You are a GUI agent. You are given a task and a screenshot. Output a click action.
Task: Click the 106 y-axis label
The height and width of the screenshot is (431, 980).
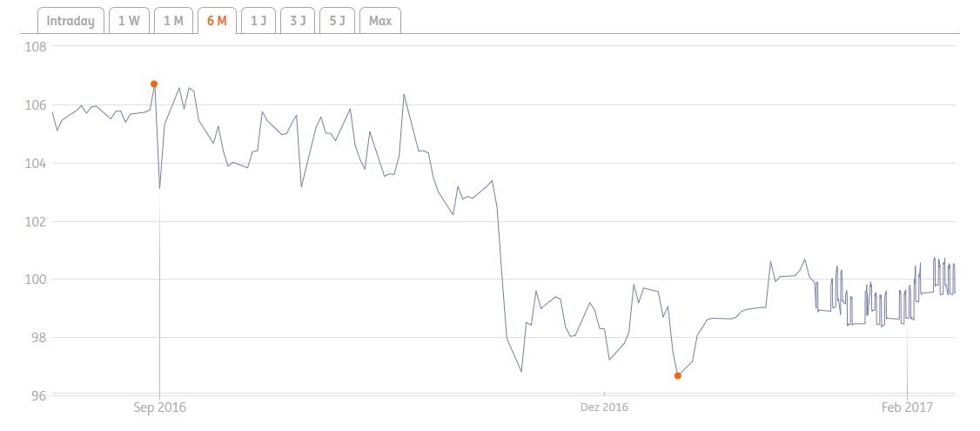35,105
